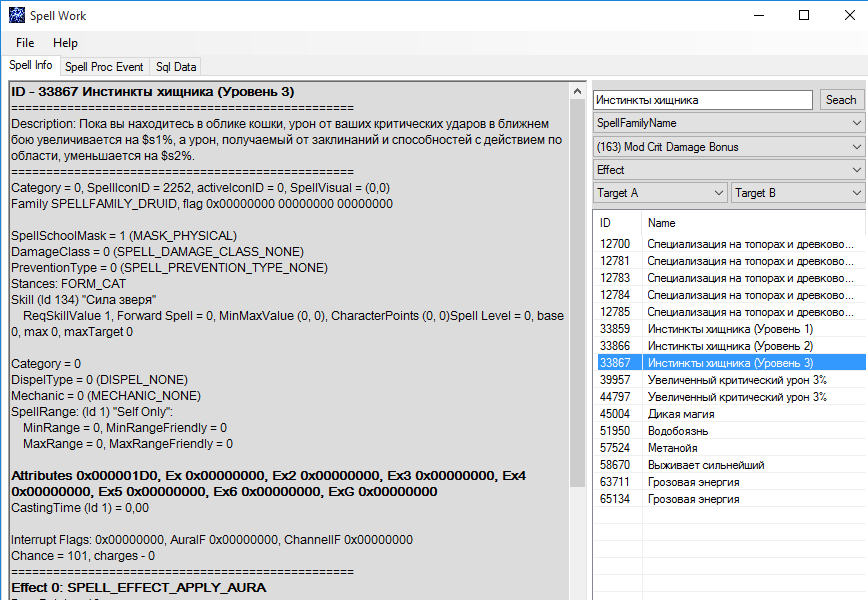868x600 pixels.
Task: Select spell 33859 Инстинкты хищника Уровень 1
Action: coord(730,329)
